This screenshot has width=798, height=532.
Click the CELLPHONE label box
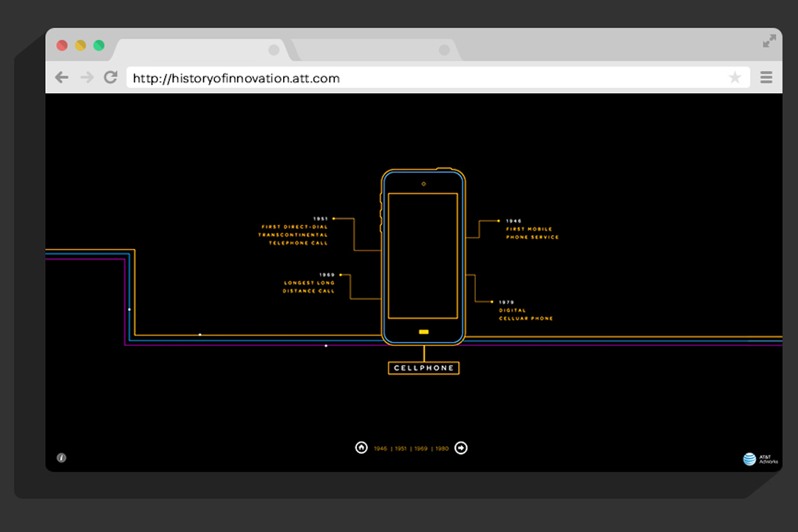point(423,367)
